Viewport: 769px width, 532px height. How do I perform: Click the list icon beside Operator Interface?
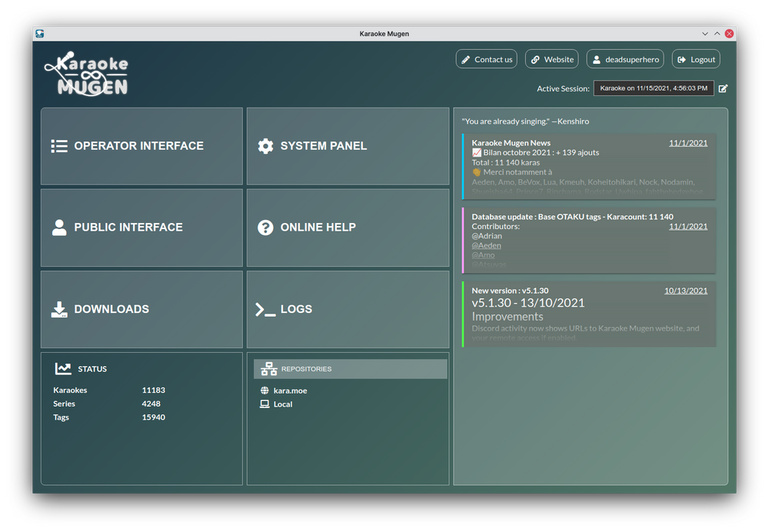[x=59, y=146]
